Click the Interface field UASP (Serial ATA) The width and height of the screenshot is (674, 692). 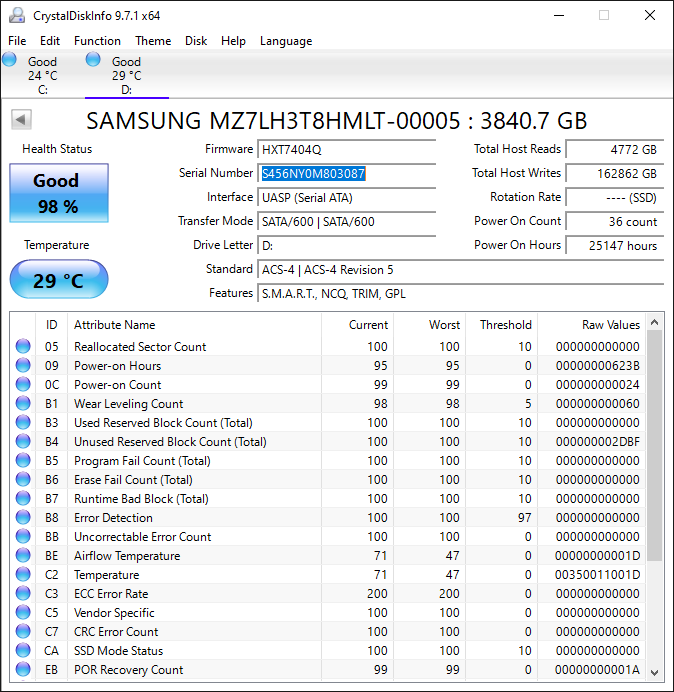[347, 197]
